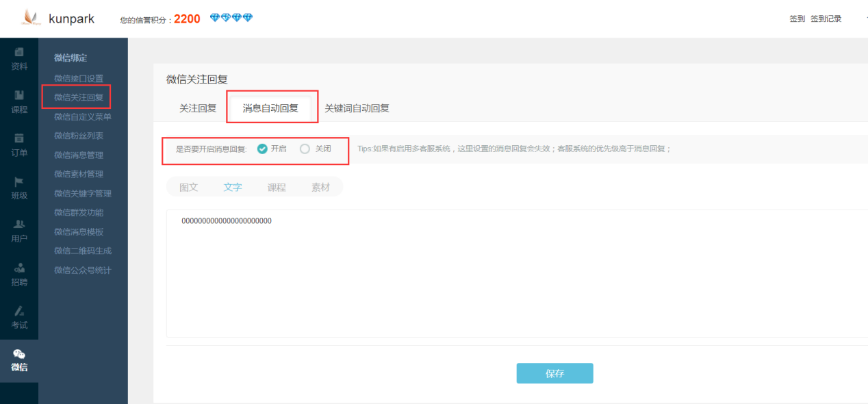
Task: Select the 招聘 (Recruitment) sidebar icon
Action: point(18,274)
